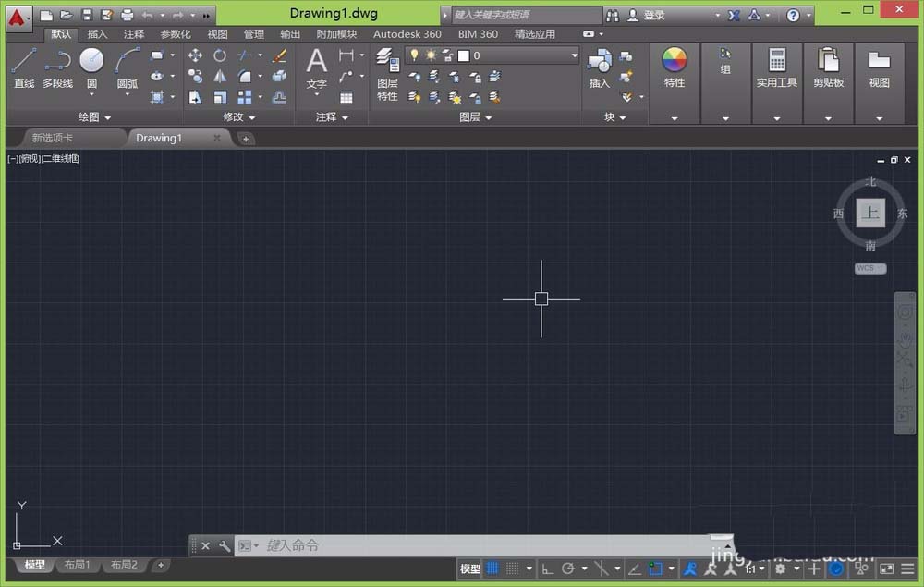This screenshot has height=587, width=924.
Task: Open the Layout1 (布局1) tab
Action: click(x=75, y=565)
